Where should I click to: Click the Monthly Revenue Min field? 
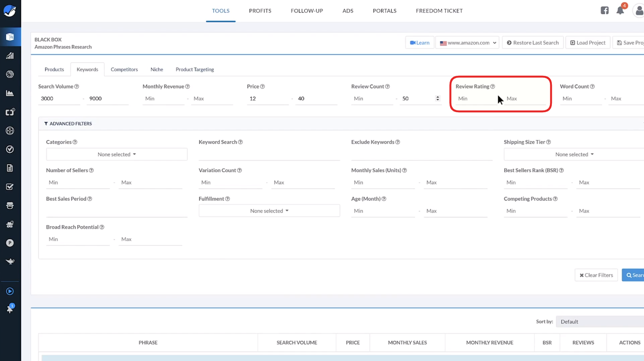163,99
